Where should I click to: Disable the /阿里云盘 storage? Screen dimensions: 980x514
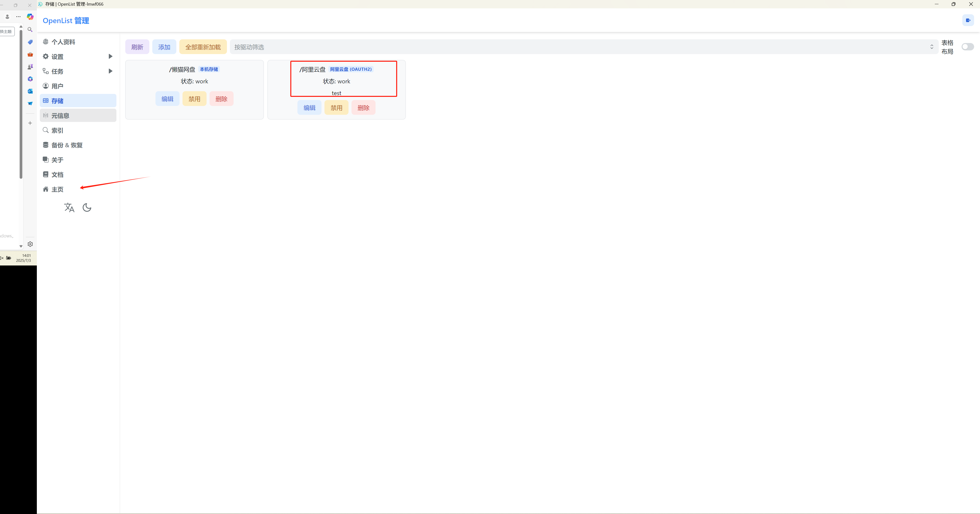point(336,108)
